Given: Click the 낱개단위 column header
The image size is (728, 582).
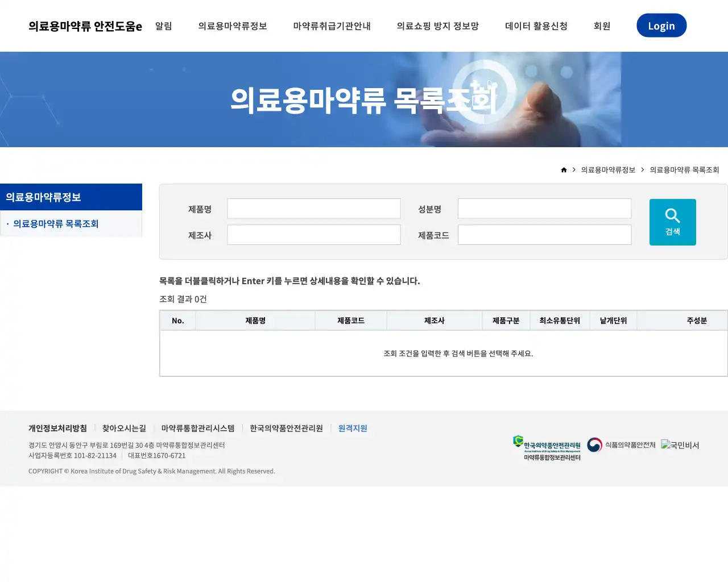Looking at the screenshot, I should [613, 321].
